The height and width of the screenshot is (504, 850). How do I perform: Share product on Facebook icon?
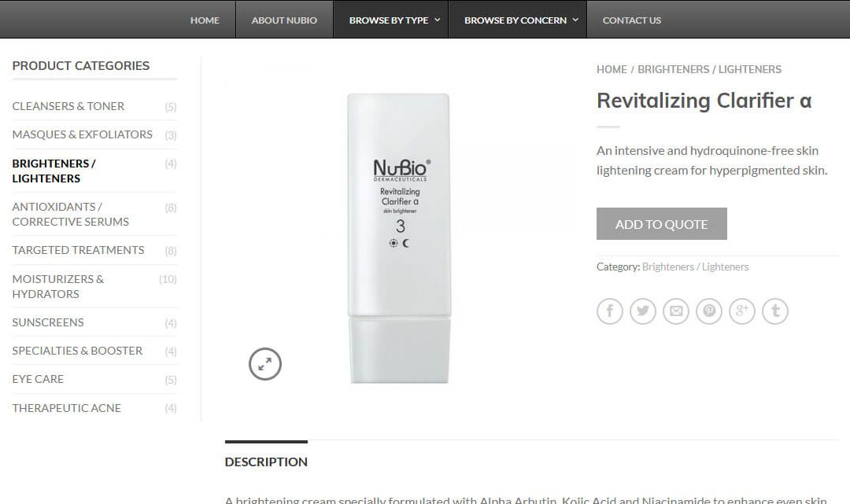609,311
